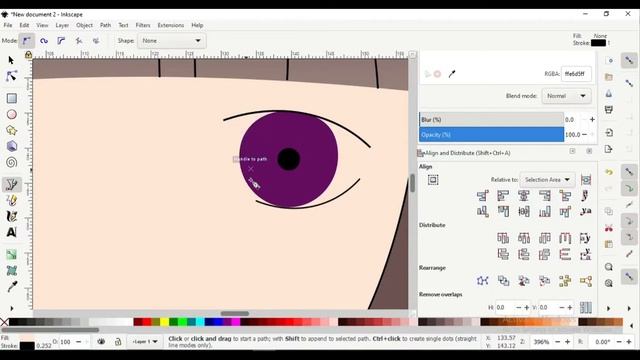This screenshot has height=360, width=640.
Task: Select the Dropper color picker tool
Action: pos(11,287)
